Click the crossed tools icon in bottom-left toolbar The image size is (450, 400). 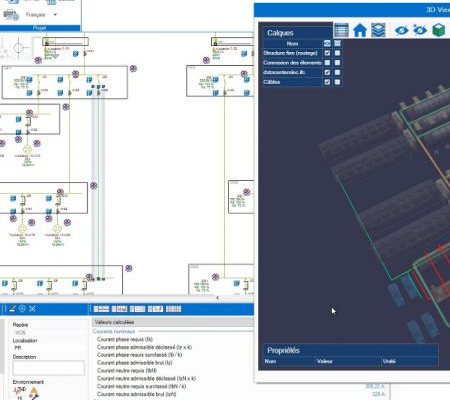32,309
